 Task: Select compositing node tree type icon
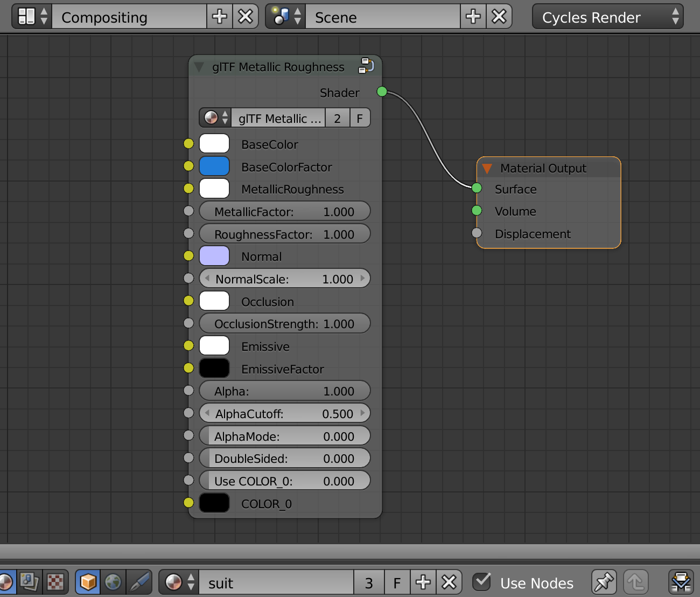[x=29, y=582]
